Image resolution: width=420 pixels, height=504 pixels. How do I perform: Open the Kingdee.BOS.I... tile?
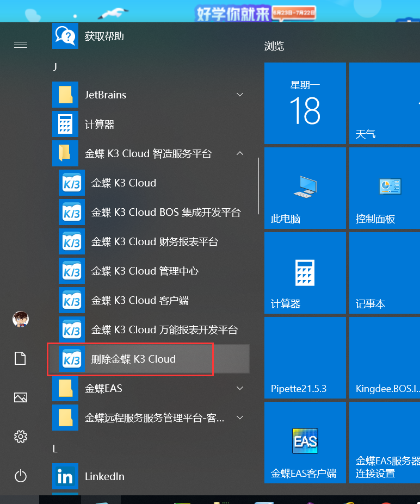click(385, 358)
